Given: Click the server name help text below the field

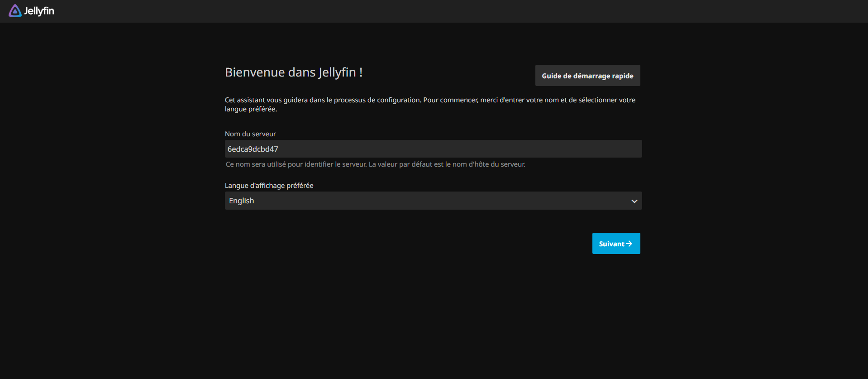Looking at the screenshot, I should 376,164.
